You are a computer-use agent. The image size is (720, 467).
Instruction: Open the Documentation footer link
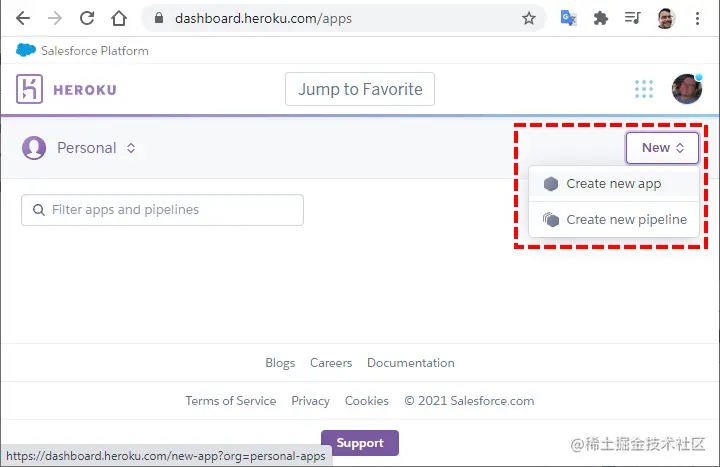coord(411,363)
